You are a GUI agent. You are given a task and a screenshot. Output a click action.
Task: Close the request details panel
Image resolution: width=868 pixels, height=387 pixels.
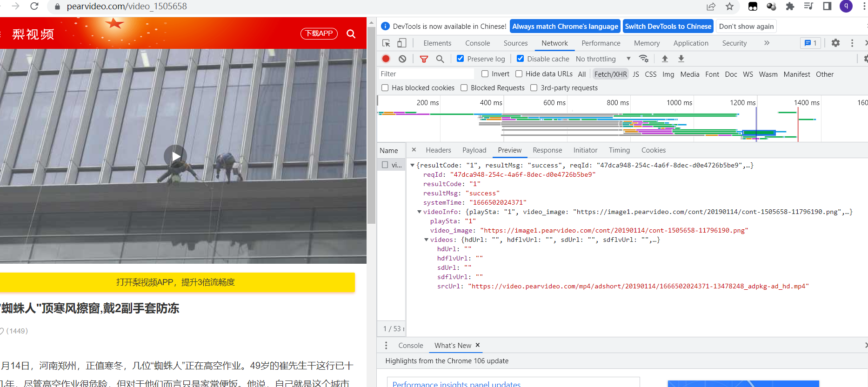pyautogui.click(x=414, y=150)
